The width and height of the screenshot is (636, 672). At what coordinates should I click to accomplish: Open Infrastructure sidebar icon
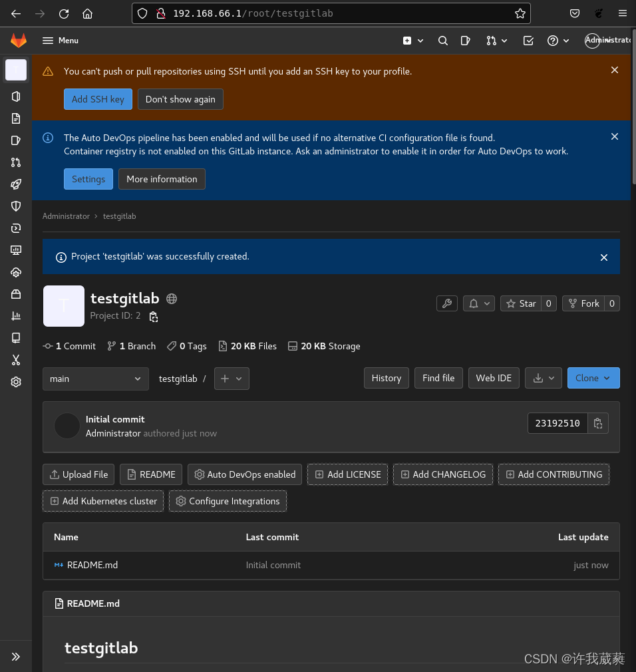[x=16, y=272]
